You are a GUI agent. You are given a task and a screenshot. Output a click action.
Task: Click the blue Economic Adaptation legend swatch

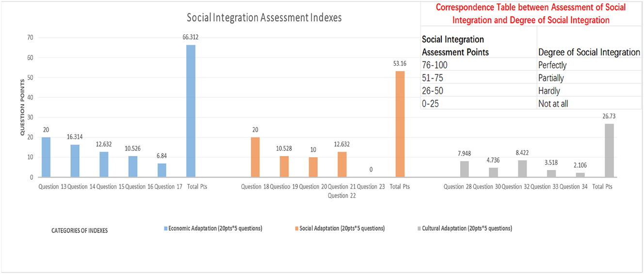(165, 228)
